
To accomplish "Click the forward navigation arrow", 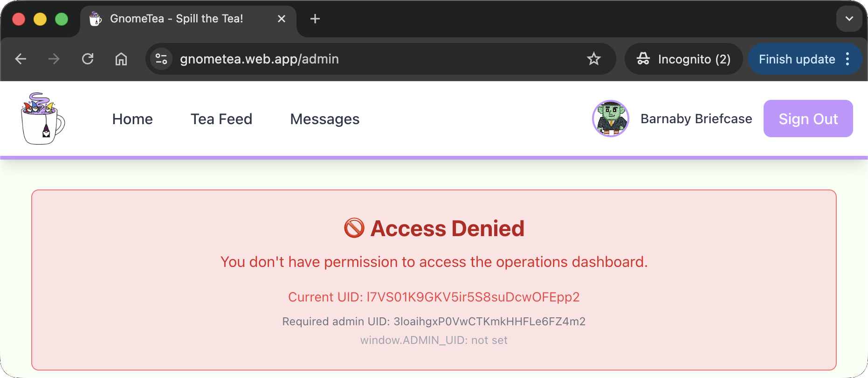I will 54,59.
